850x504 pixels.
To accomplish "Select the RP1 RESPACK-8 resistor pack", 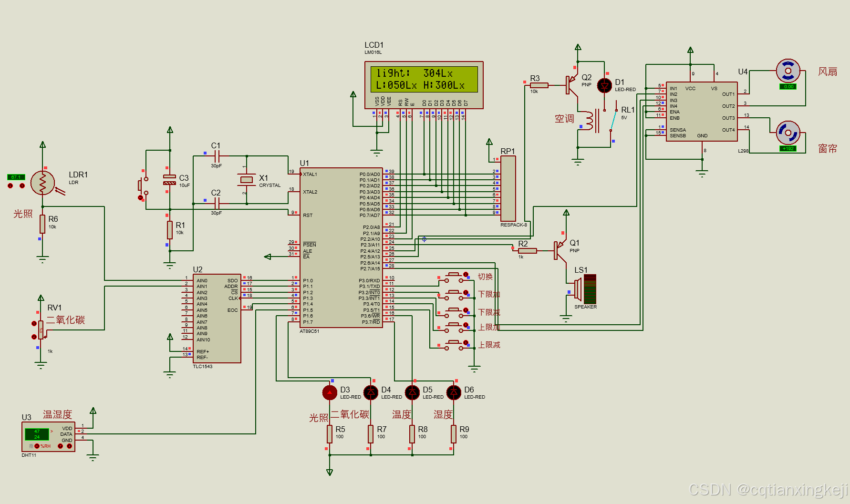I will (508, 188).
